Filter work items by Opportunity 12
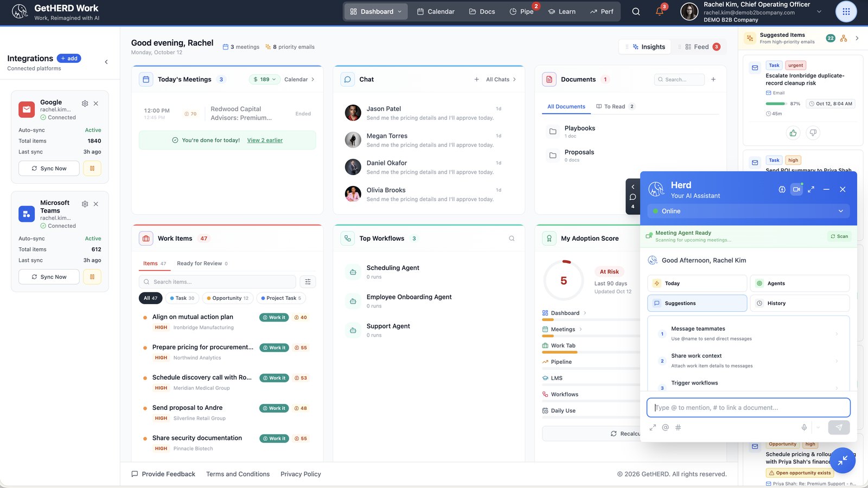Viewport: 868px width, 488px height. pyautogui.click(x=228, y=298)
